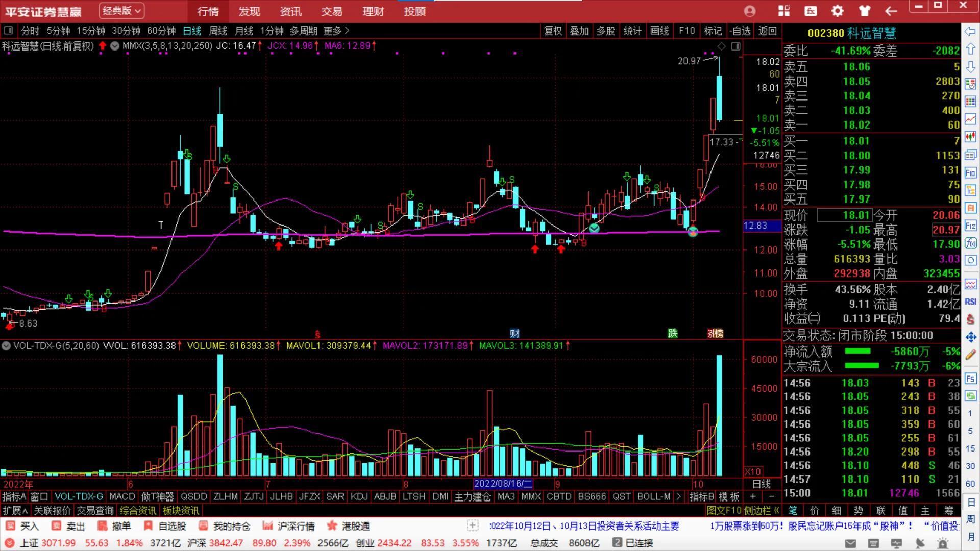Click the 返回 return button
Screen dimensions: 980x551
click(767, 31)
